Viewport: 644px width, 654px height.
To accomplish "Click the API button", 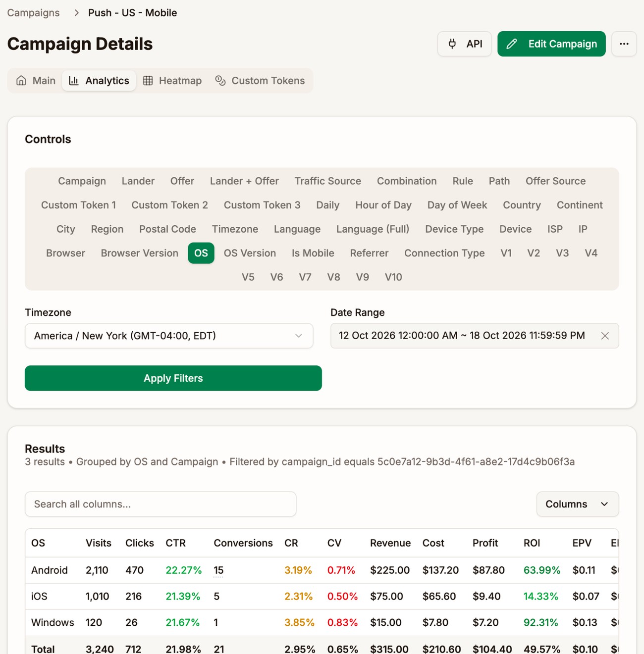I will pos(464,44).
